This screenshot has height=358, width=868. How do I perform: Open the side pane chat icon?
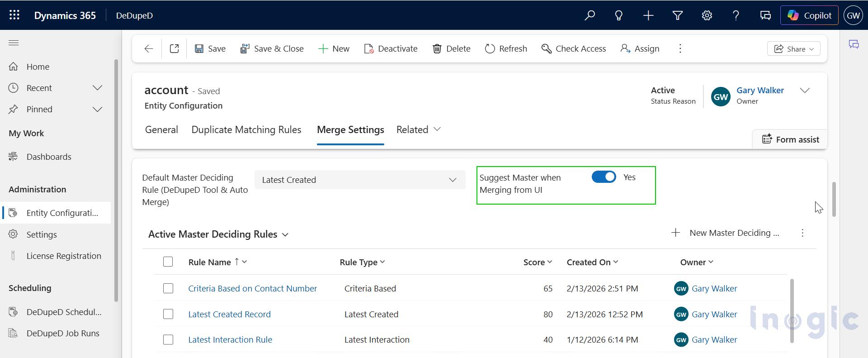(x=854, y=44)
